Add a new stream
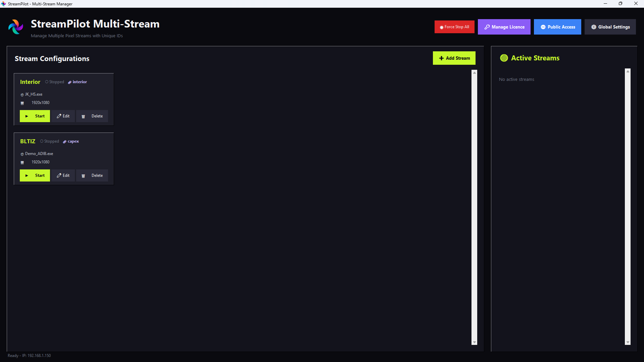This screenshot has width=644, height=362. 454,58
